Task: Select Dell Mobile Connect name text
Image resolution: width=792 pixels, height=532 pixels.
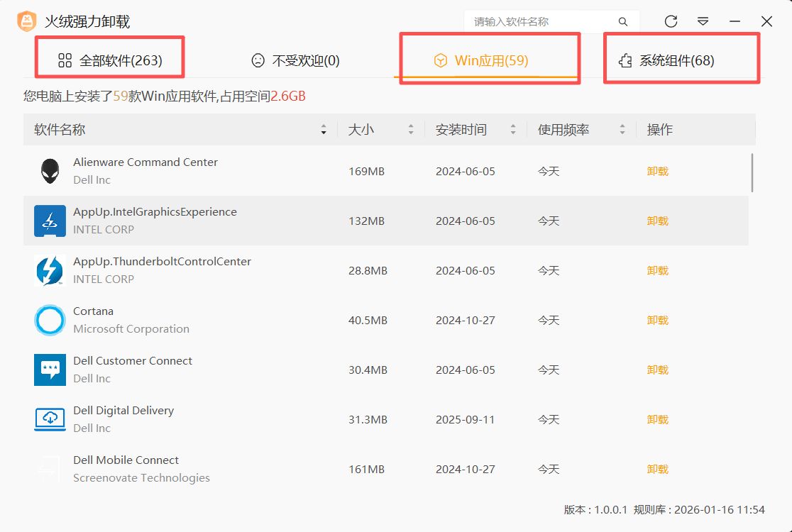Action: [126, 460]
